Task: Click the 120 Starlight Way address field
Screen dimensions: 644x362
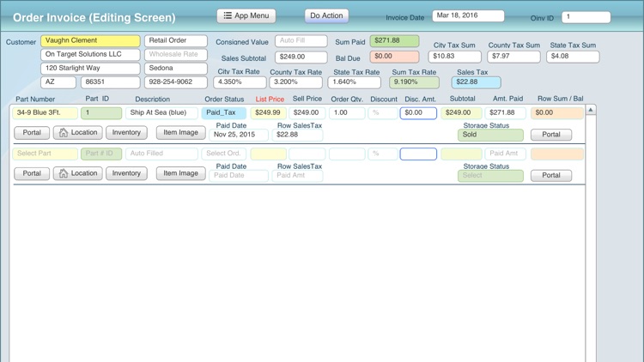Action: (90, 68)
